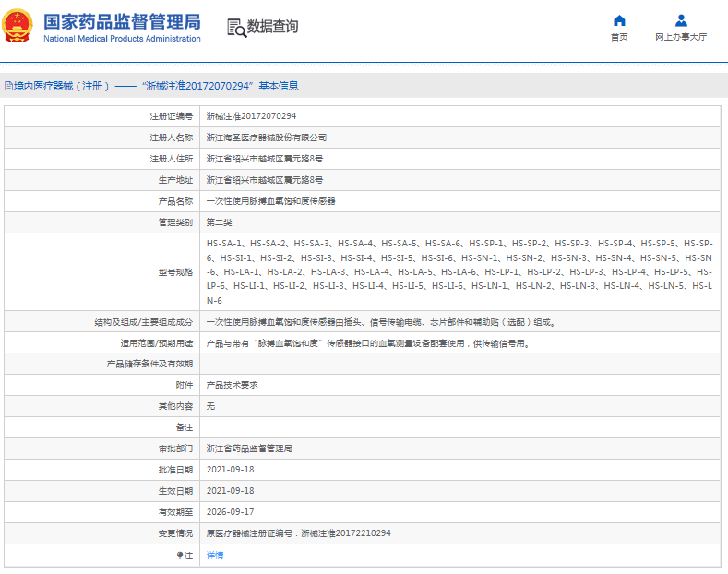Click the model specifications list cell
Image resolution: width=728 pixels, height=574 pixels.
click(459, 272)
